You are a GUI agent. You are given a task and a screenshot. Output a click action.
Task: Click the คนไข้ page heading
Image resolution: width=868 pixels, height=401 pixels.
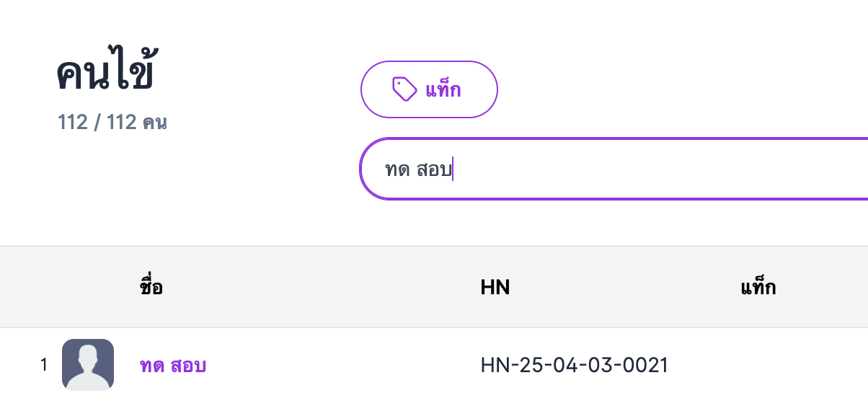(x=106, y=74)
